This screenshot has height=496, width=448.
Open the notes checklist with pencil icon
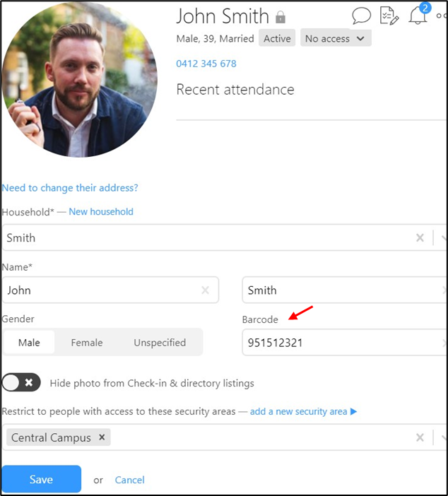(389, 16)
